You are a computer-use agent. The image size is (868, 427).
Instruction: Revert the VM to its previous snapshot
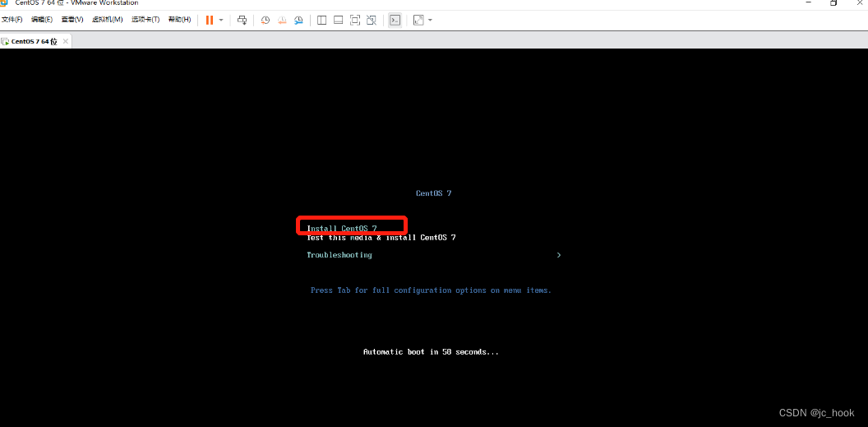282,20
